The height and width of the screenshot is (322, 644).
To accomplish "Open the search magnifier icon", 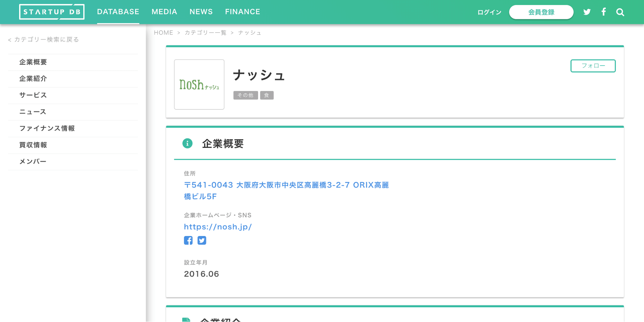I will (x=620, y=12).
